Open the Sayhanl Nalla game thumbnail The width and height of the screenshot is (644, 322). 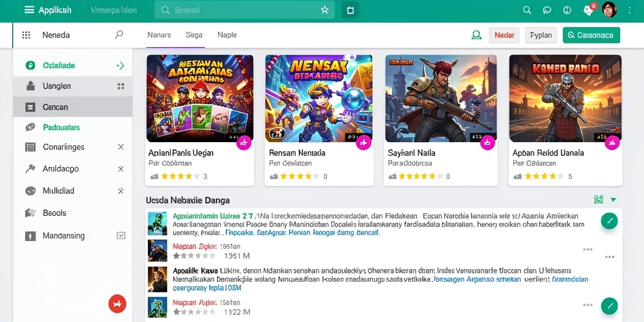pyautogui.click(x=441, y=99)
